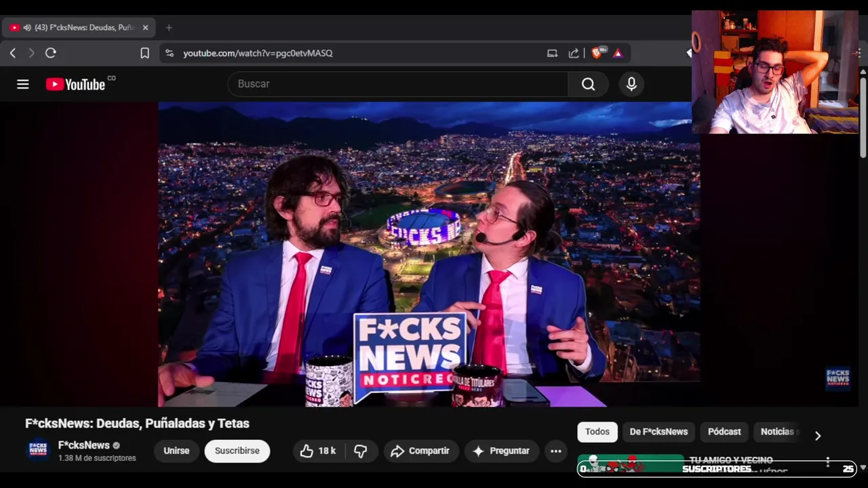Open site settings icon in address bar
Viewport: 868px width, 488px height.
pos(170,53)
